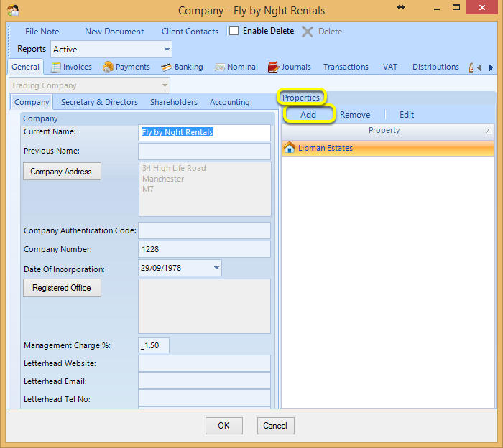Open the Invoices tab with the document icon
503x448 pixels.
pos(72,67)
